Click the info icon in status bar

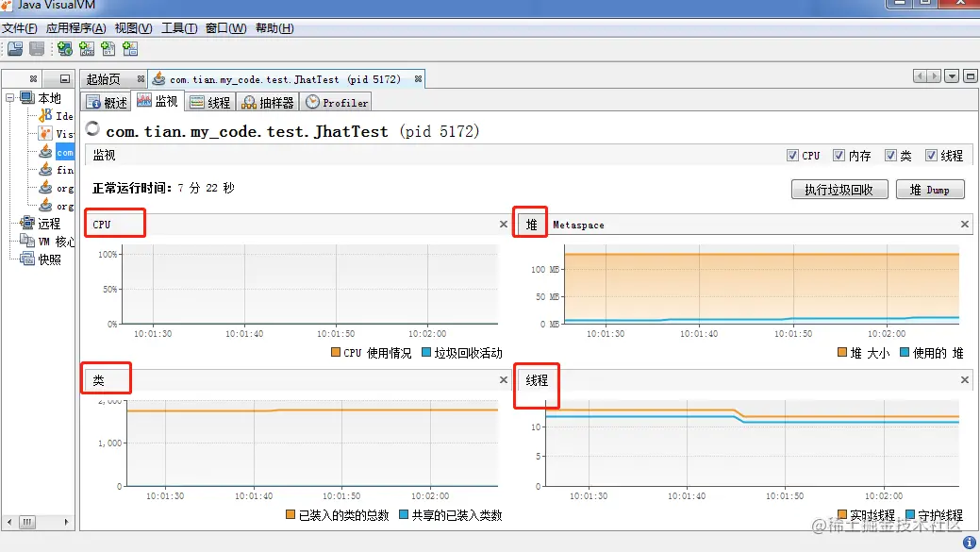pos(970,542)
